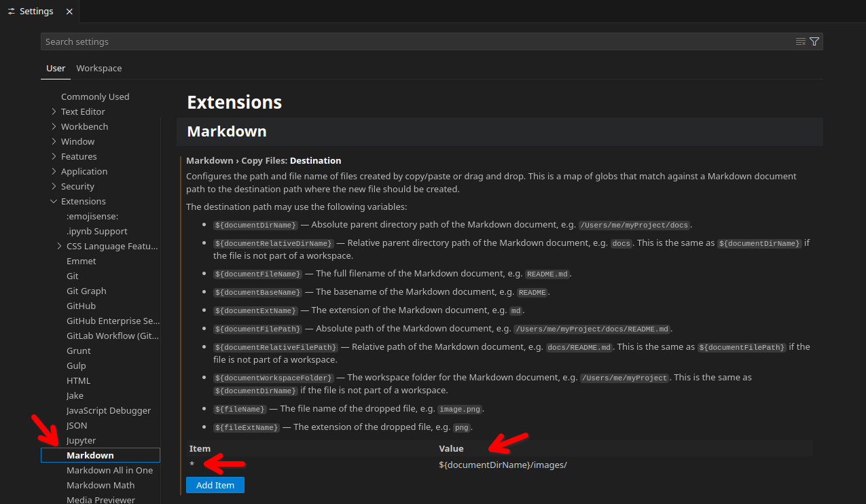Click the Add Item button
The height and width of the screenshot is (504, 866).
215,485
